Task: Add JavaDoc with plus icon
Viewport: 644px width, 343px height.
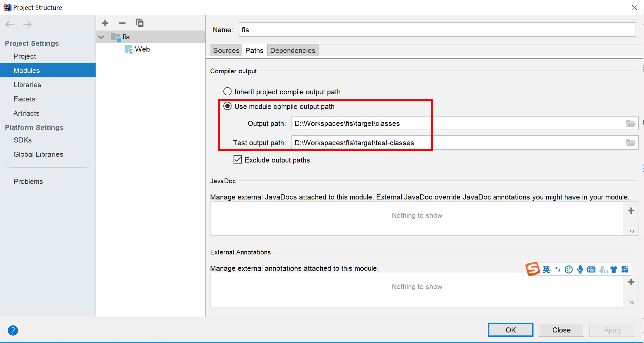Action: click(x=631, y=211)
